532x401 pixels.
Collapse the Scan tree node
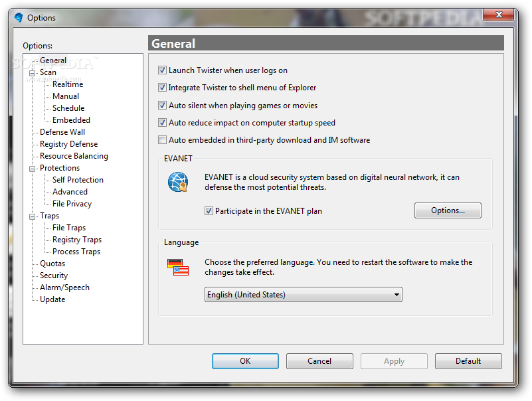[x=33, y=73]
